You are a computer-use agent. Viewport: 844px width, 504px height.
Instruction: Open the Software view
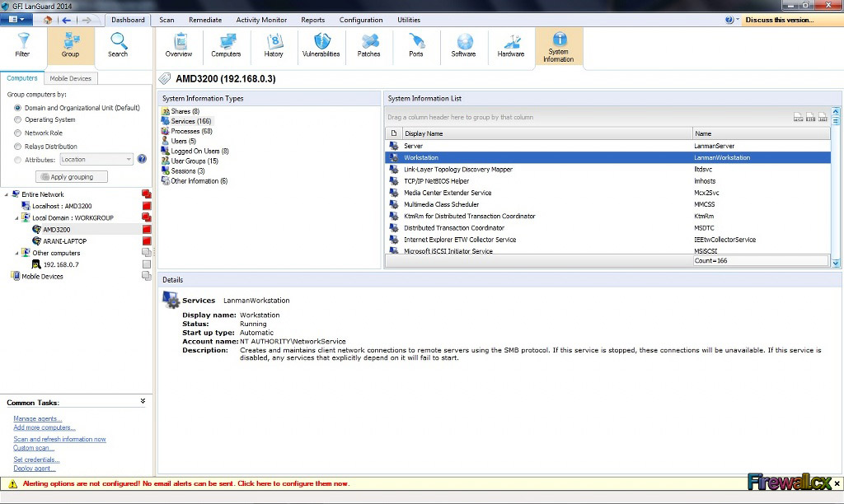click(x=463, y=44)
